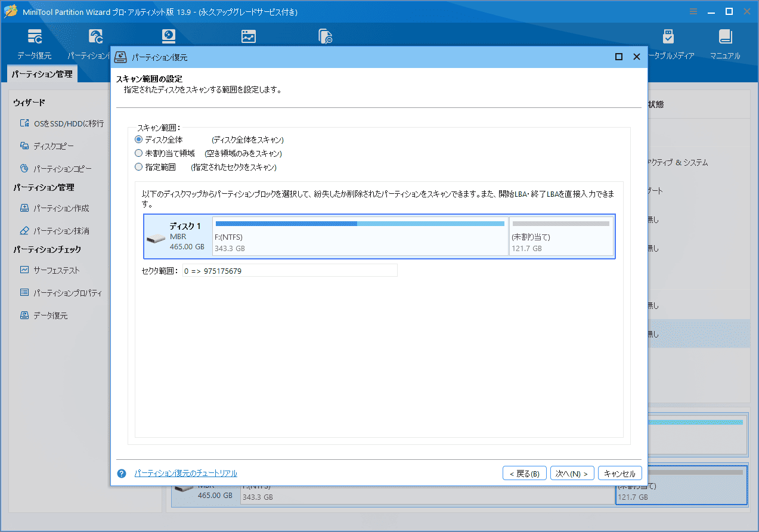This screenshot has height=532, width=759.
Task: Click サーフェステスト text in sidebar
Action: click(x=57, y=270)
